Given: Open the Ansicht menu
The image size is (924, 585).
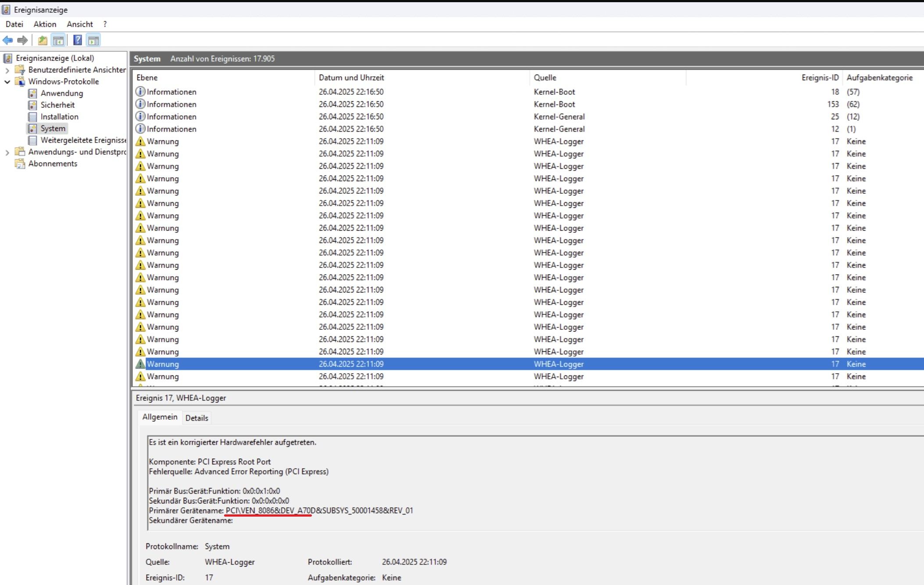Looking at the screenshot, I should coord(79,24).
